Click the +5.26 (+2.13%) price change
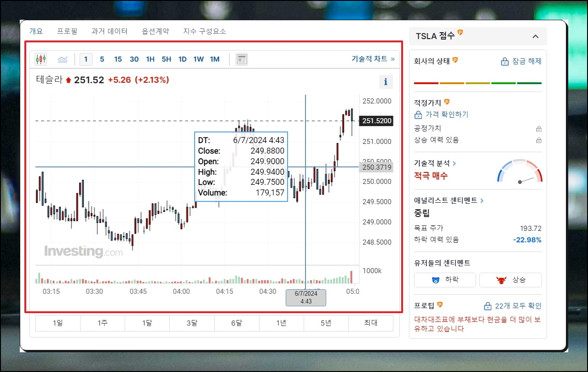The image size is (588, 372). pos(138,80)
